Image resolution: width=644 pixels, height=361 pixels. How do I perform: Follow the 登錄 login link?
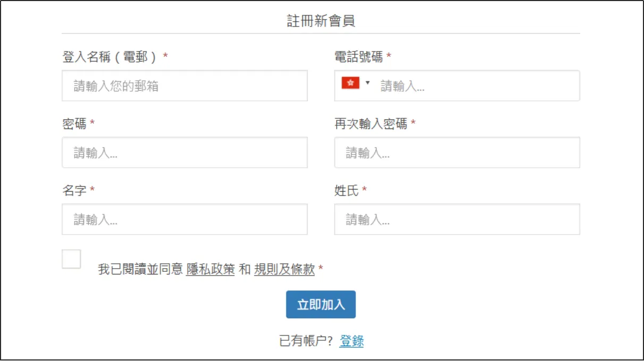[x=352, y=341]
